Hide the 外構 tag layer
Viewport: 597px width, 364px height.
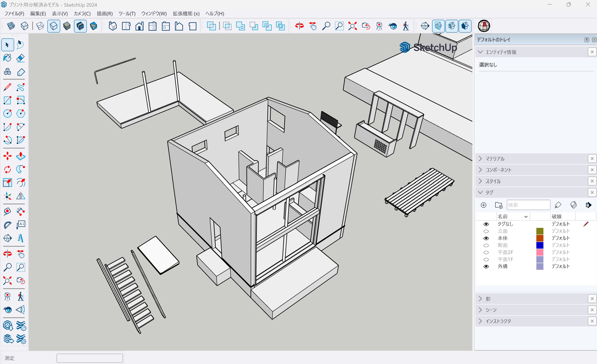click(486, 266)
